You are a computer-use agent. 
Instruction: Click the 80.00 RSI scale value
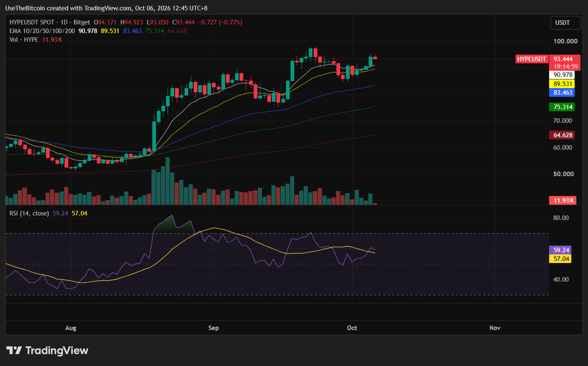[562, 218]
